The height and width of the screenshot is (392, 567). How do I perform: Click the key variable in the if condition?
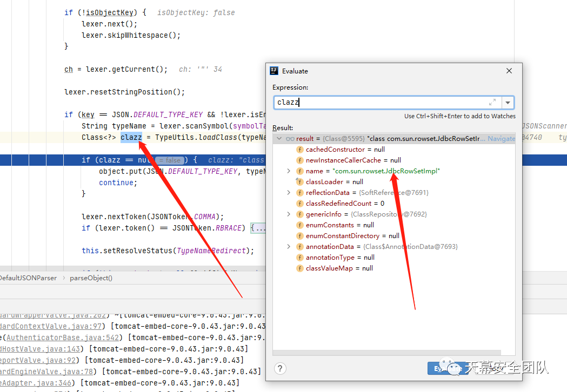coord(88,115)
